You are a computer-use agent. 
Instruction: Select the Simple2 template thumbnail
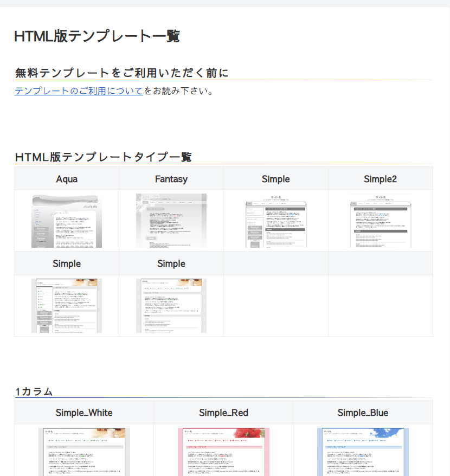[x=381, y=221]
